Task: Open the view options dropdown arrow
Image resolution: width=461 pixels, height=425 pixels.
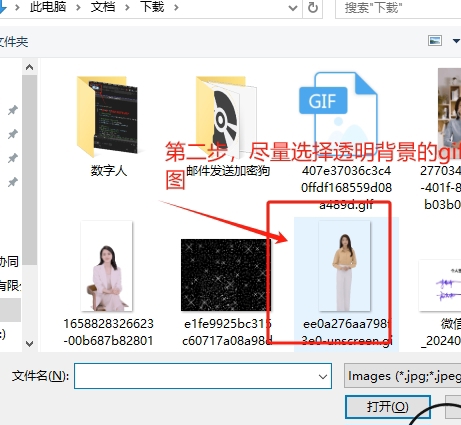Action: click(x=456, y=41)
